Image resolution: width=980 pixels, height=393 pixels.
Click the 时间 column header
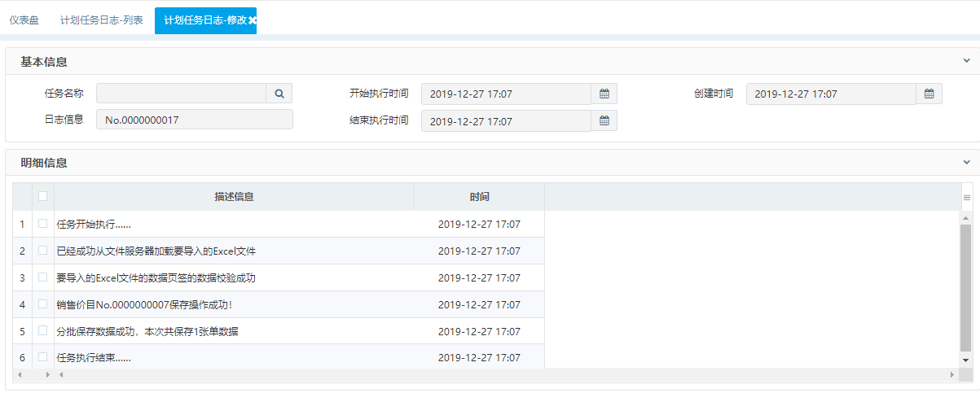(479, 197)
